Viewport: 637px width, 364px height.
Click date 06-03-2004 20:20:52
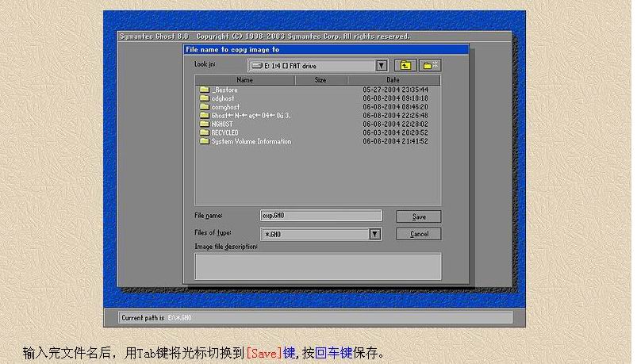pos(395,133)
